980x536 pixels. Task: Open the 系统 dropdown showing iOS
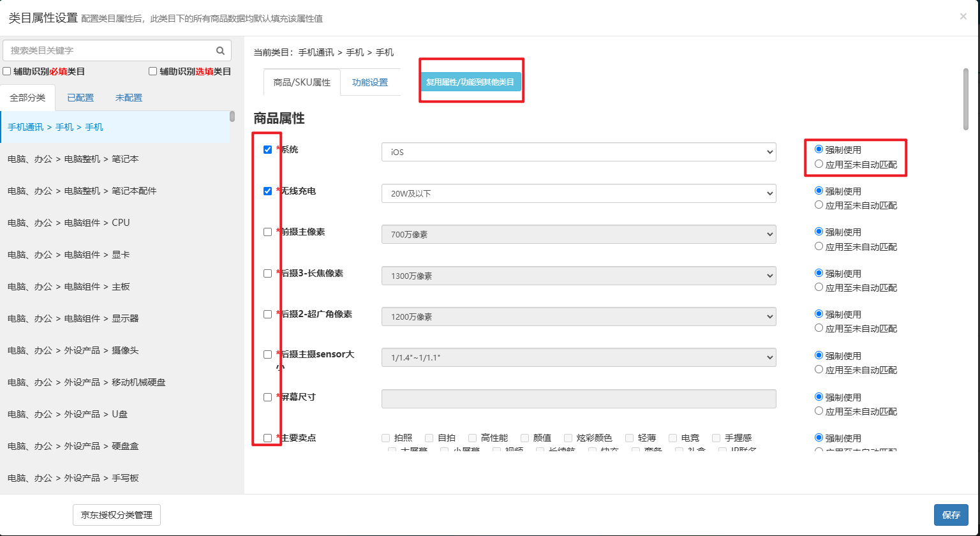[x=578, y=152]
